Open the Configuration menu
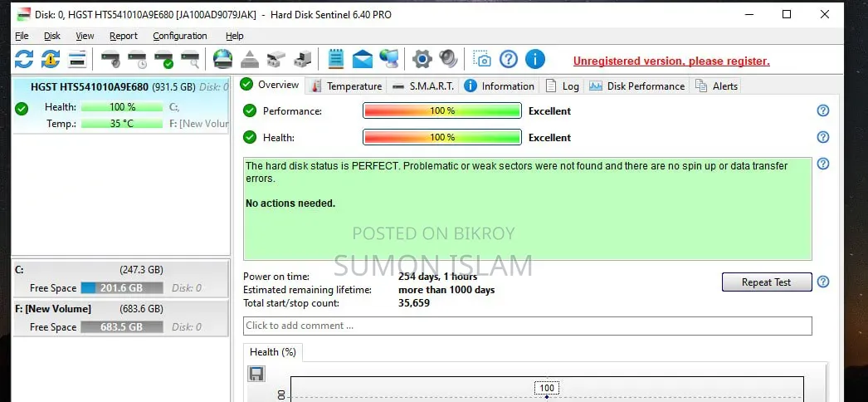Viewport: 868px width, 402px height. (x=180, y=36)
